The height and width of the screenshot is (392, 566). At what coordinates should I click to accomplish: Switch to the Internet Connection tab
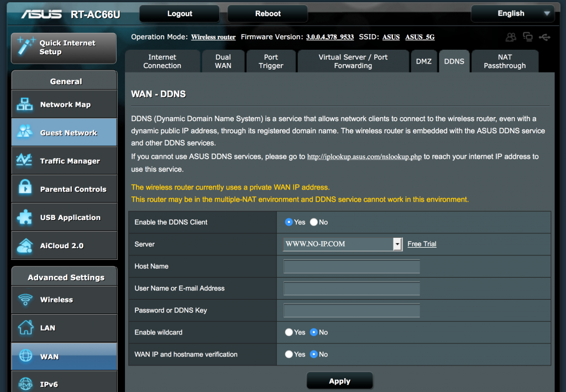point(162,61)
